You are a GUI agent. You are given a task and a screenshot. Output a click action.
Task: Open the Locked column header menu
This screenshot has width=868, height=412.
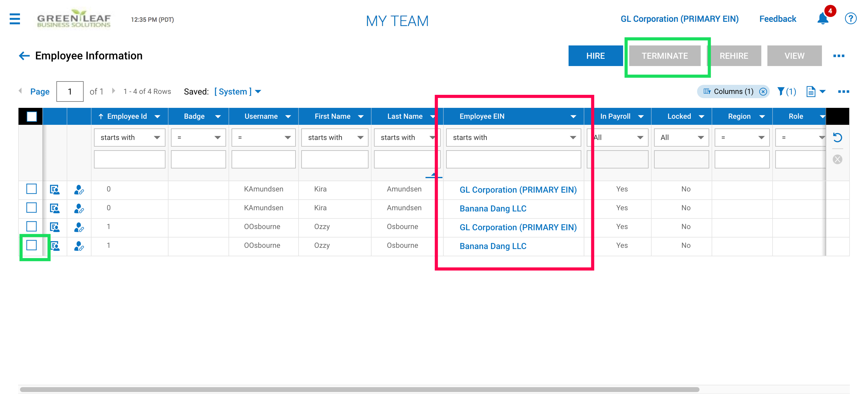click(x=702, y=117)
